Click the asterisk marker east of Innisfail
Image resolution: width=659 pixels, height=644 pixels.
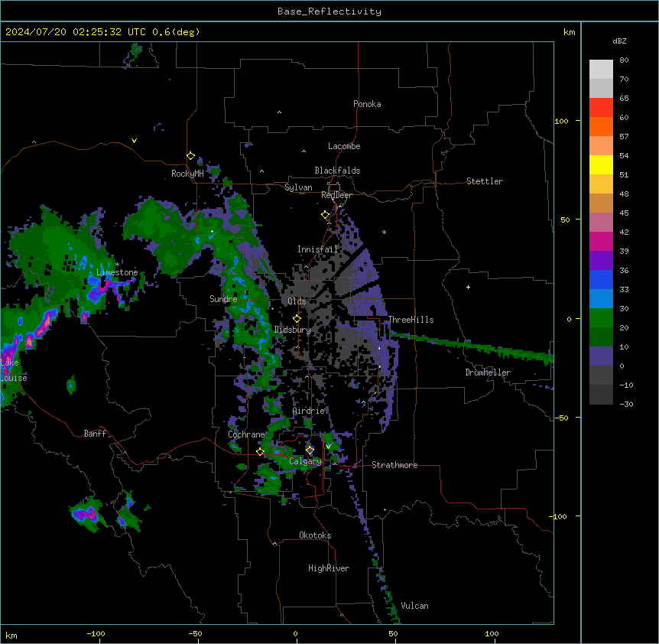[384, 232]
